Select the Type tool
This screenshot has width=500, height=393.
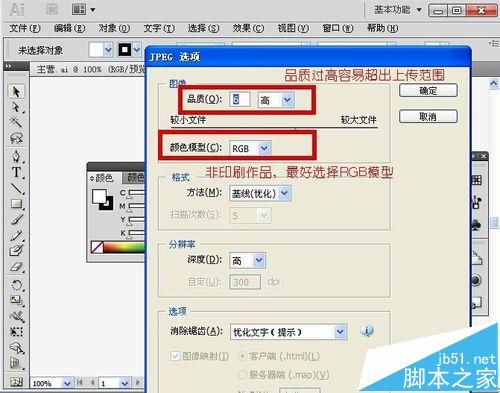click(x=16, y=172)
